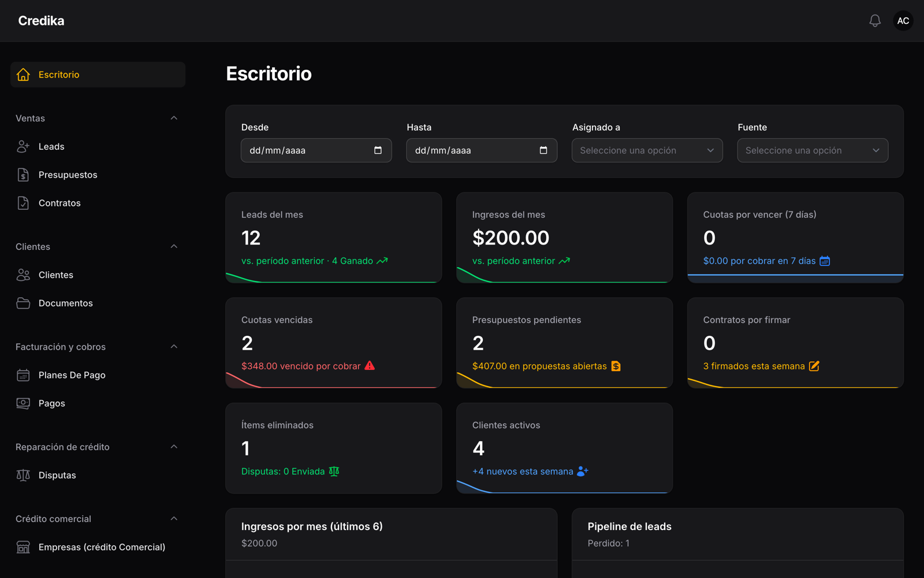
Task: Click '$407.00 en propuestas abiertas' text
Action: 539,366
